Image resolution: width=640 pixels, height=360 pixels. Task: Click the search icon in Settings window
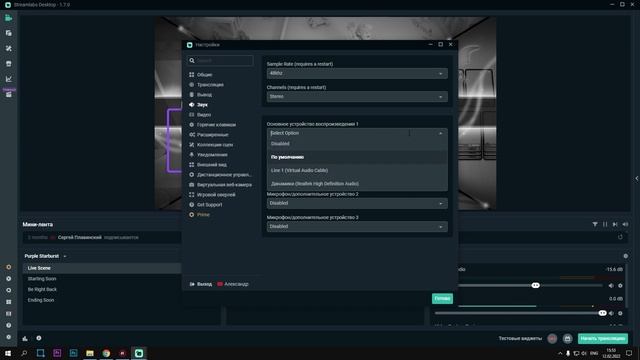(x=192, y=60)
